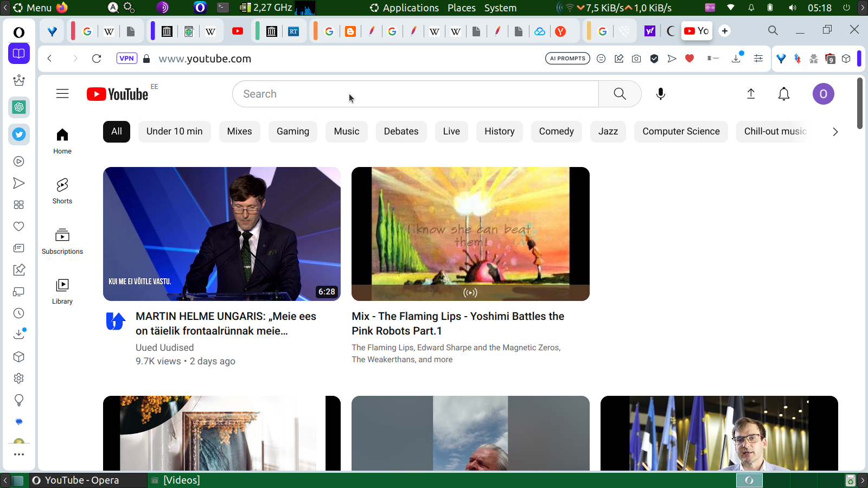The image size is (868, 488).
Task: Open Library in YouTube sidebar
Action: click(62, 291)
